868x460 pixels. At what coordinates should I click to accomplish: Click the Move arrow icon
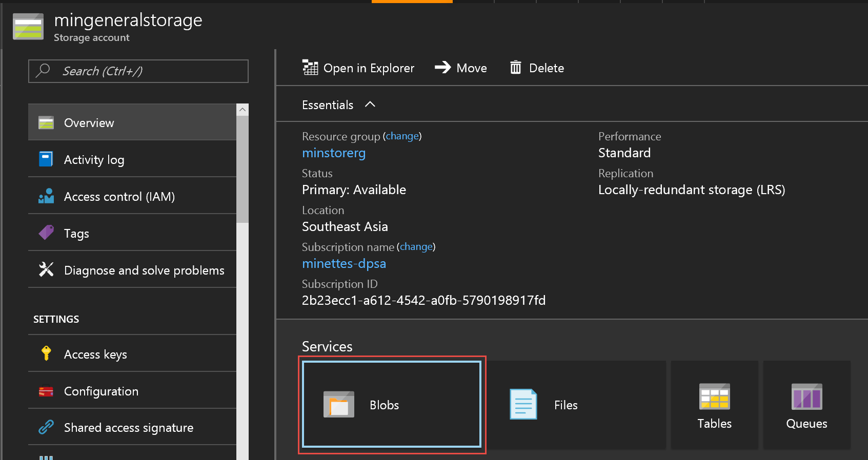click(x=442, y=68)
